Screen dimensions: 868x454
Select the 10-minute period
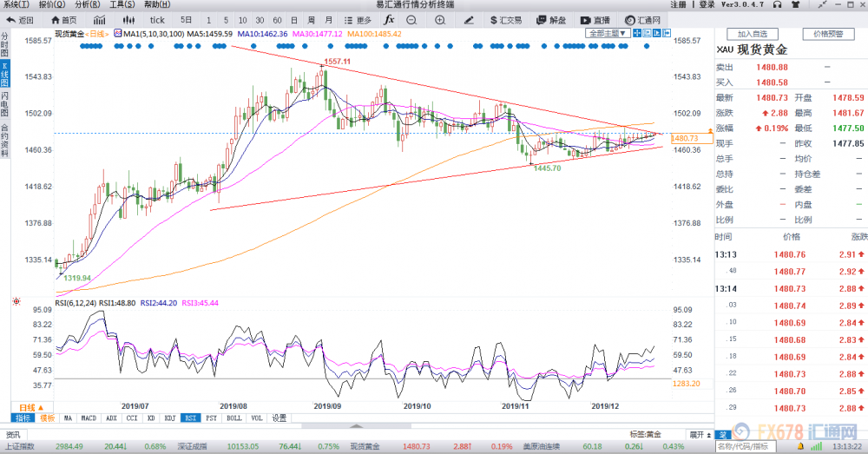click(x=242, y=20)
